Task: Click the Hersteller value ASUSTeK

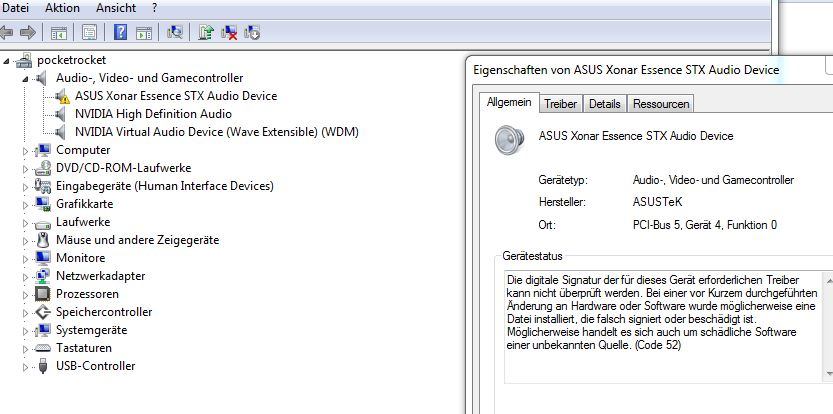Action: click(x=657, y=202)
